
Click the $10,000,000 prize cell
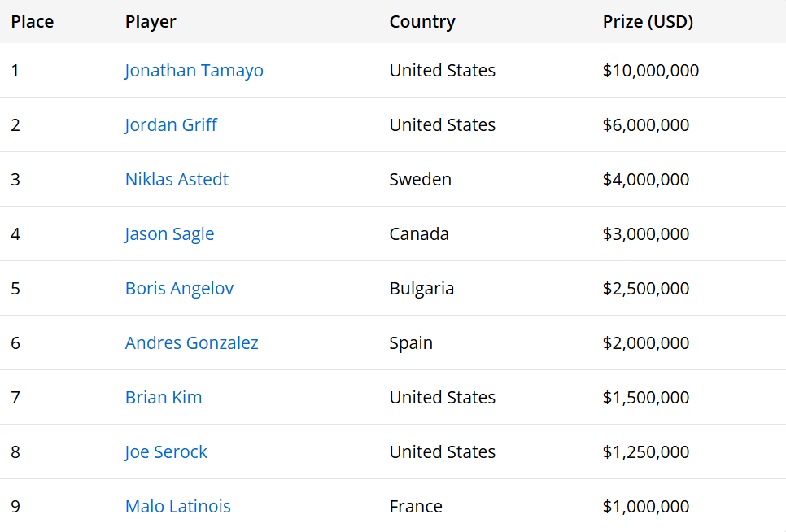coord(650,71)
